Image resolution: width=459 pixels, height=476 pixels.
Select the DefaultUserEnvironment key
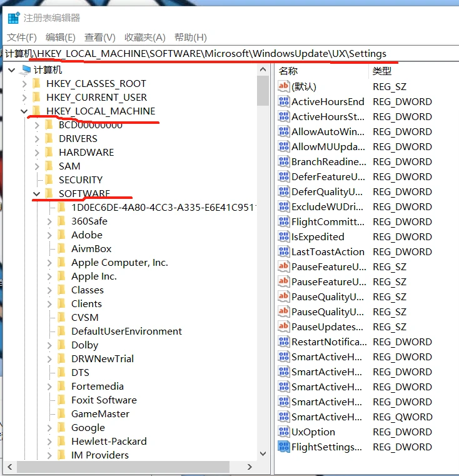[126, 331]
